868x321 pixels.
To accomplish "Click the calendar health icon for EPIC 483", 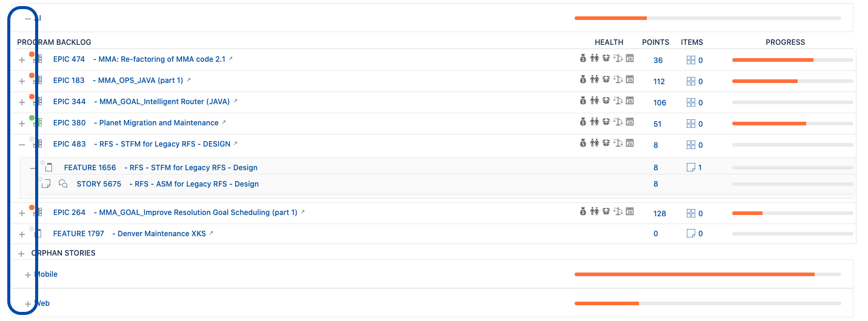I will [630, 144].
